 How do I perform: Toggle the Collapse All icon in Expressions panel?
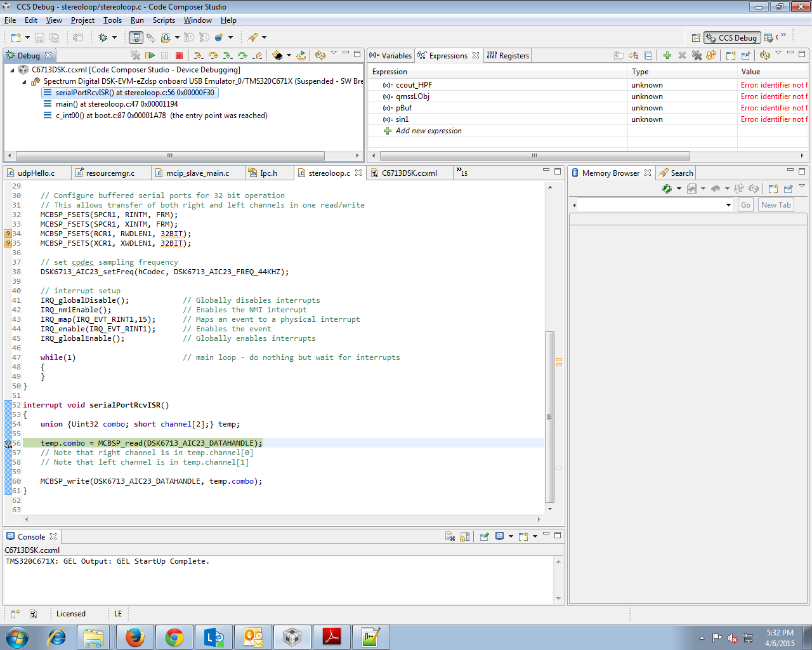pos(648,56)
